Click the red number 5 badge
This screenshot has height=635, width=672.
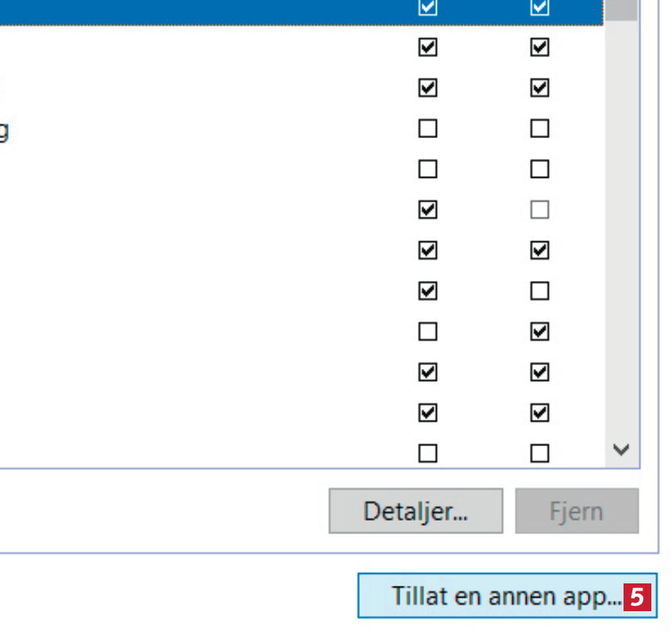[x=638, y=596]
